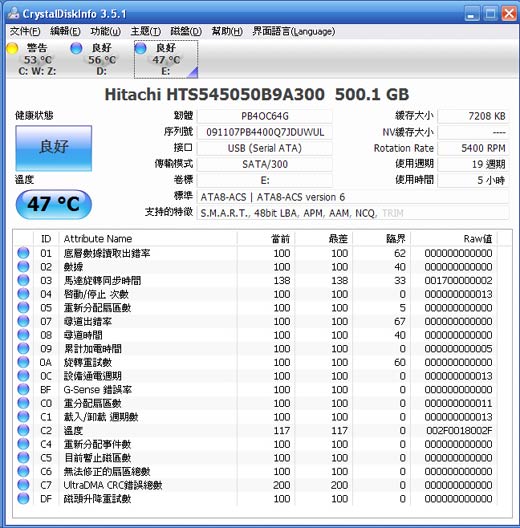Open the 編輯(E) menu

pos(65,32)
